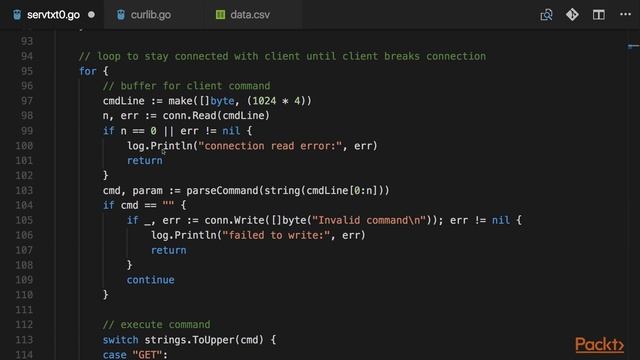Click 'conn.Read(cmdLine)' on line 98
Screen dimensions: 640x360
tap(216, 116)
